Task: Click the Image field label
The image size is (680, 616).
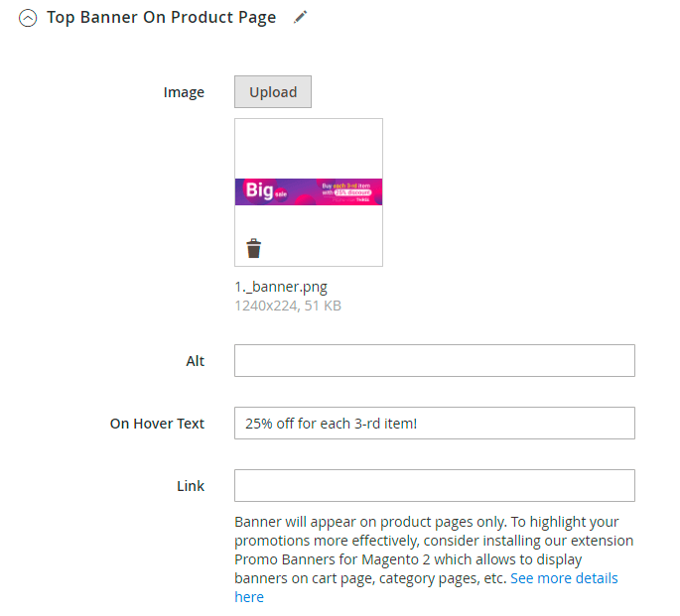Action: click(x=184, y=92)
